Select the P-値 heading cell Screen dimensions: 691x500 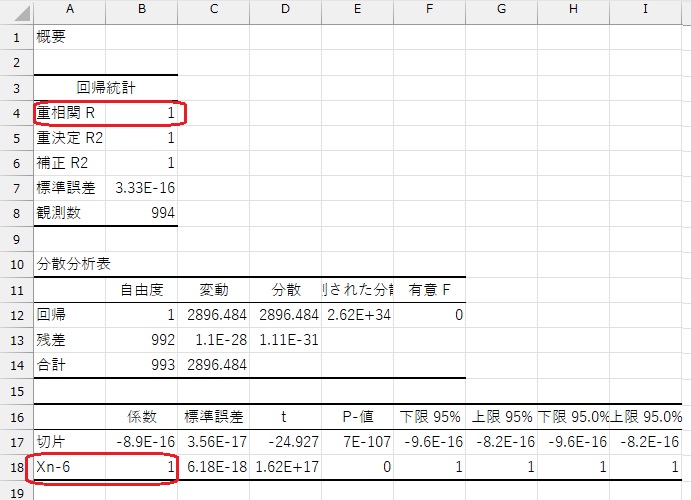(x=357, y=416)
